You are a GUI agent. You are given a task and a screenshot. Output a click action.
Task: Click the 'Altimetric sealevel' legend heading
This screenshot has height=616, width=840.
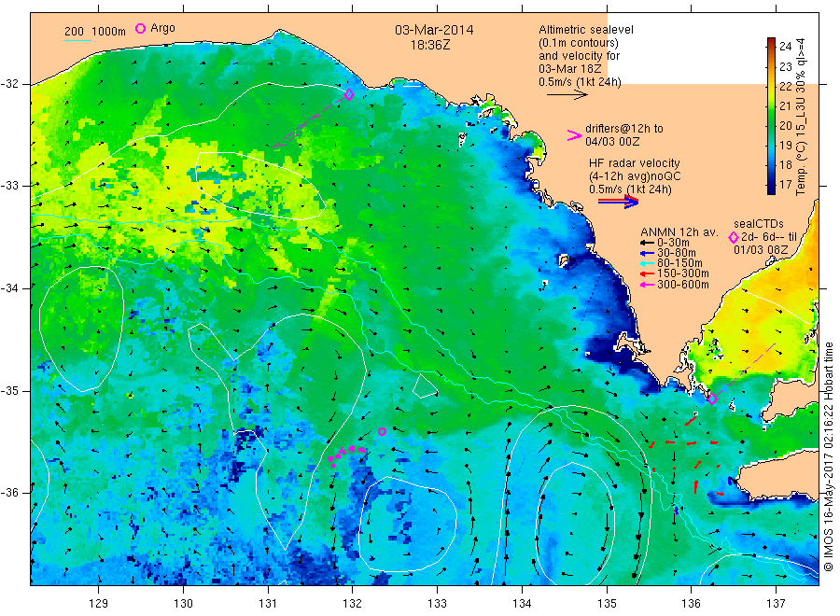pyautogui.click(x=586, y=30)
